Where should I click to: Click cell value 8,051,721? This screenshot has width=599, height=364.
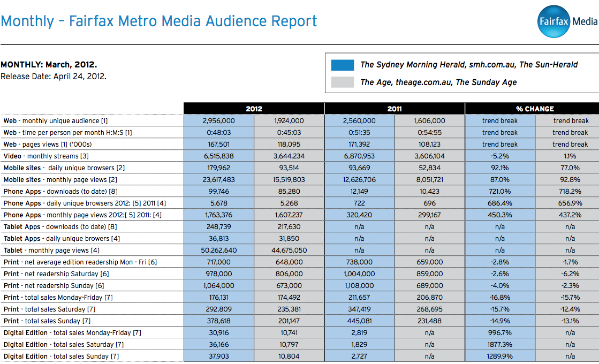click(429, 179)
